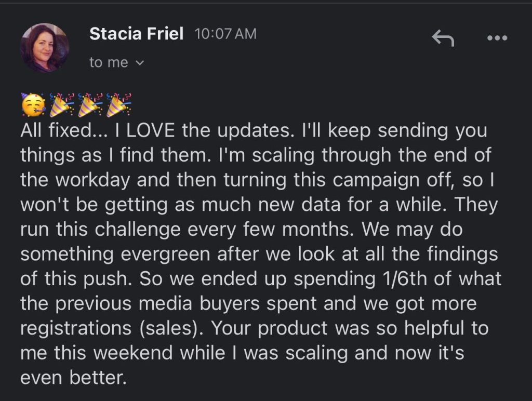Select the sender name Stacia Friel
532x401 pixels.
point(136,33)
